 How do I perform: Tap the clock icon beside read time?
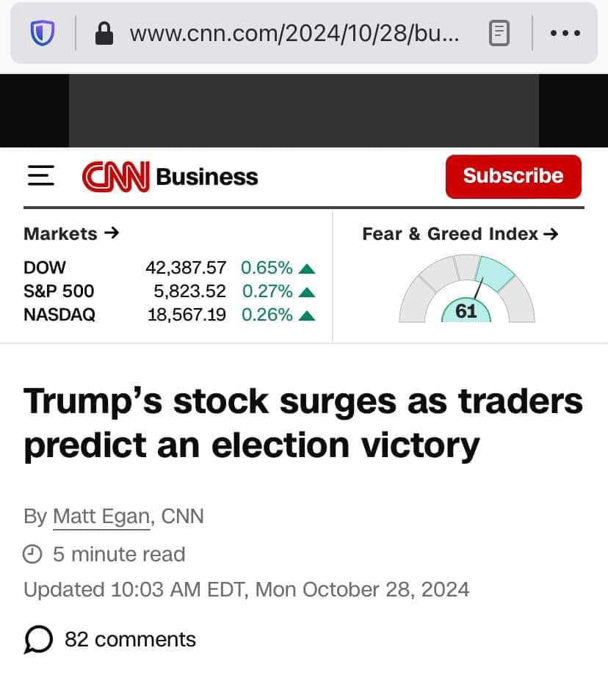[33, 554]
